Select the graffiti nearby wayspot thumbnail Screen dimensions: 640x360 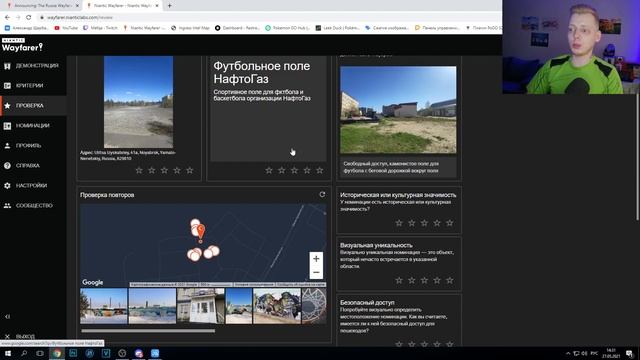tap(277, 306)
